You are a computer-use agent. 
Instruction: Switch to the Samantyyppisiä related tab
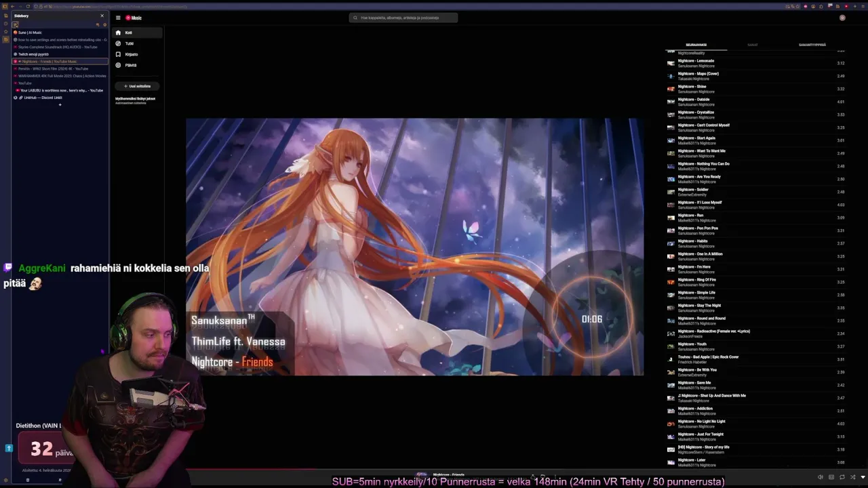tap(812, 45)
